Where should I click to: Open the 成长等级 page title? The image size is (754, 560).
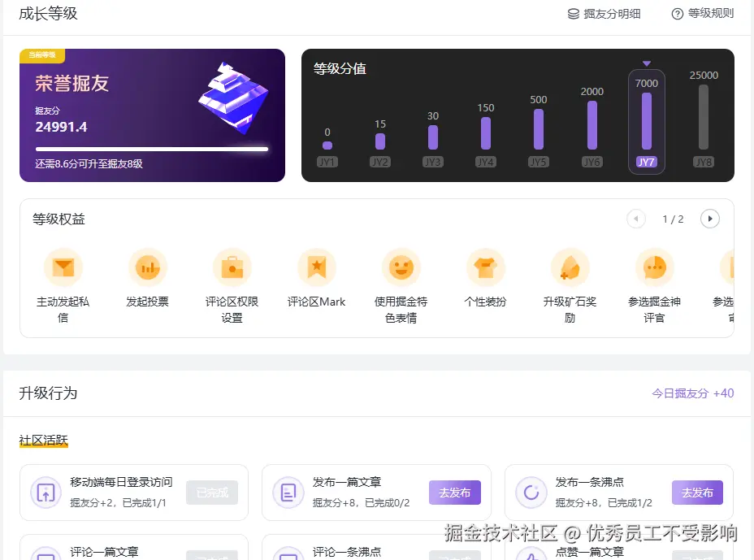point(47,14)
